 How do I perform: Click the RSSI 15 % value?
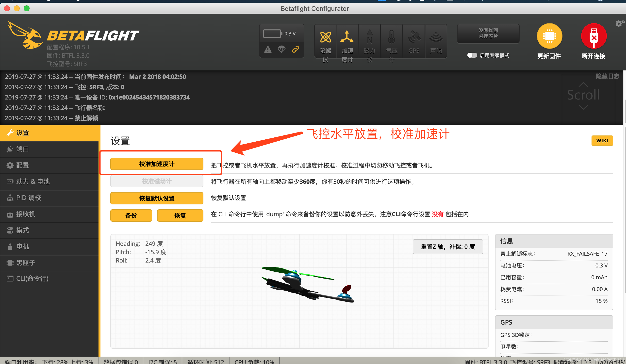coord(601,301)
